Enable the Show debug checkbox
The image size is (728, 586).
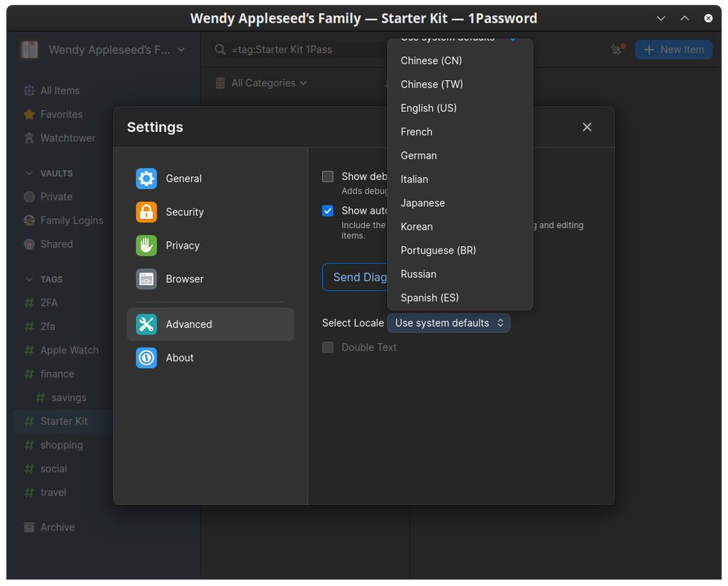point(328,176)
